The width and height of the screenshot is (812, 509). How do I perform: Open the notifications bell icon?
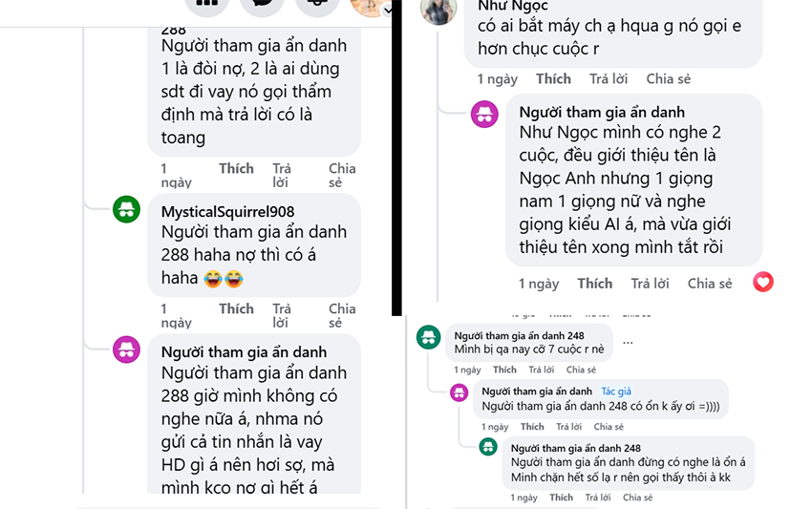pos(317,5)
